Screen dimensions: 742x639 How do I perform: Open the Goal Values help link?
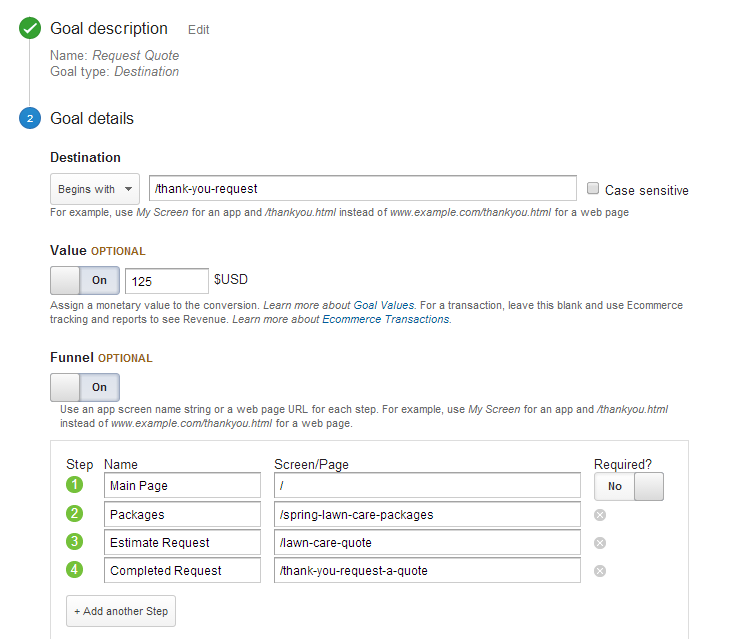(x=383, y=305)
